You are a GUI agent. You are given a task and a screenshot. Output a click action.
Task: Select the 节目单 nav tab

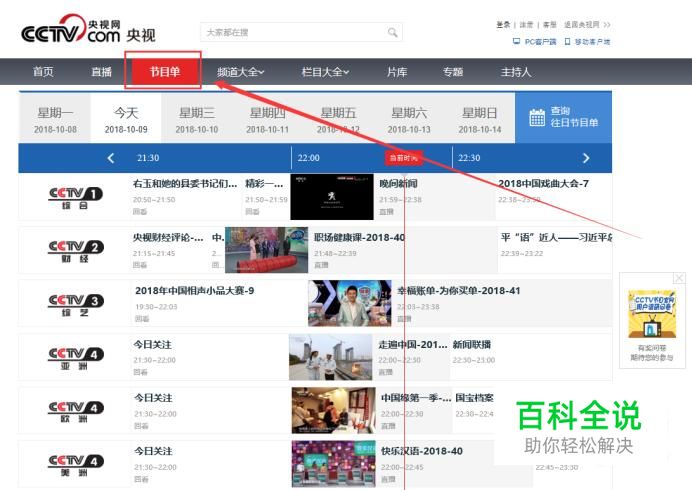pyautogui.click(x=164, y=72)
